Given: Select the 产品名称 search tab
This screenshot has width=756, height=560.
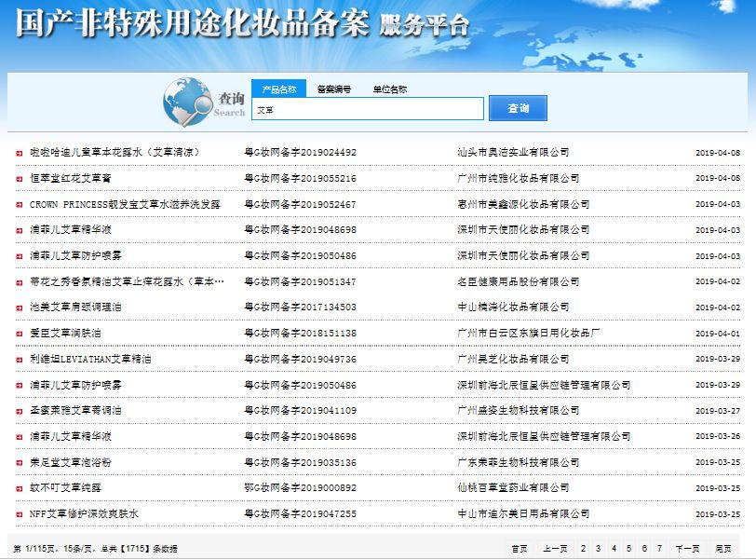Looking at the screenshot, I should coord(279,89).
